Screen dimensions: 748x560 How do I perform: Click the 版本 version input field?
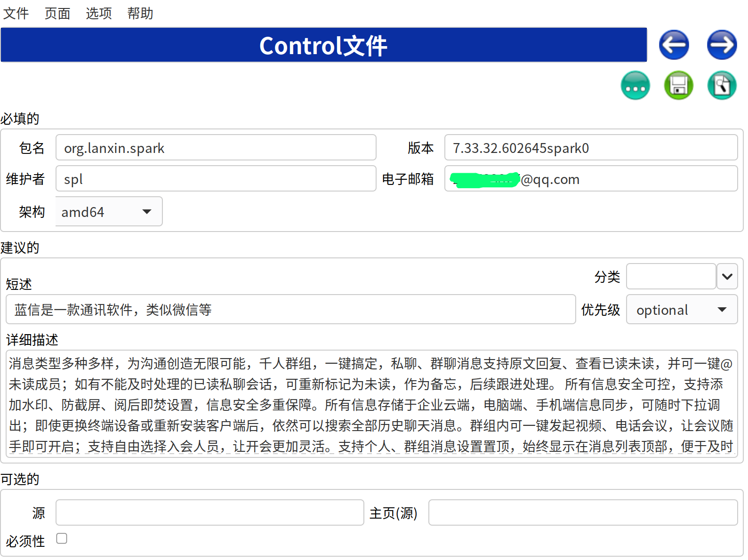591,148
